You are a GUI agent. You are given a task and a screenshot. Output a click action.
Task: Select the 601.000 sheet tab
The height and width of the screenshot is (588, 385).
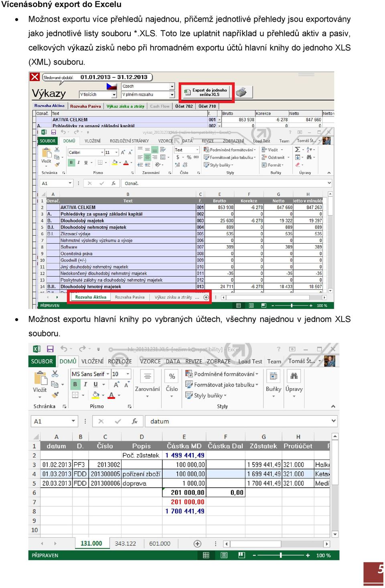(160, 543)
